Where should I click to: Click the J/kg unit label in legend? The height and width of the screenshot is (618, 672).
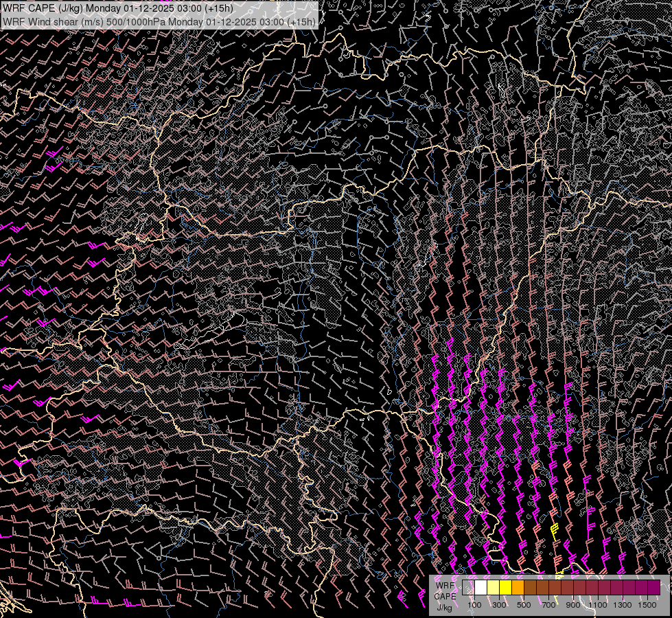point(444,607)
